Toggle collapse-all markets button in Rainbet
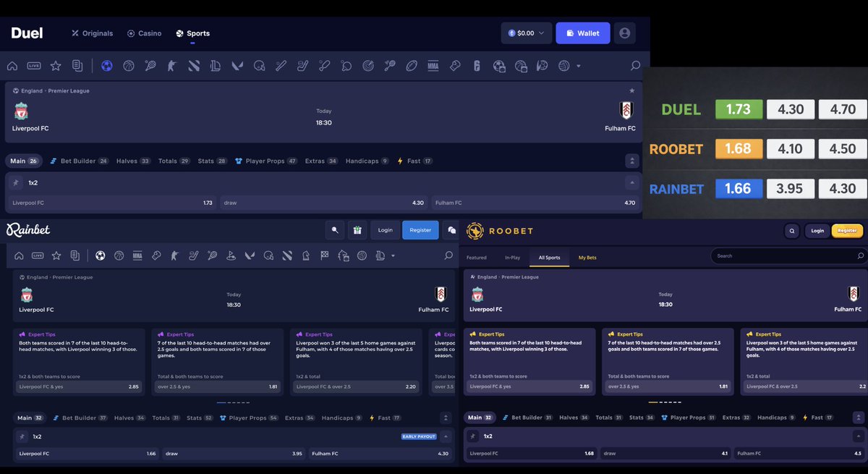The height and width of the screenshot is (474, 868). coord(446,418)
